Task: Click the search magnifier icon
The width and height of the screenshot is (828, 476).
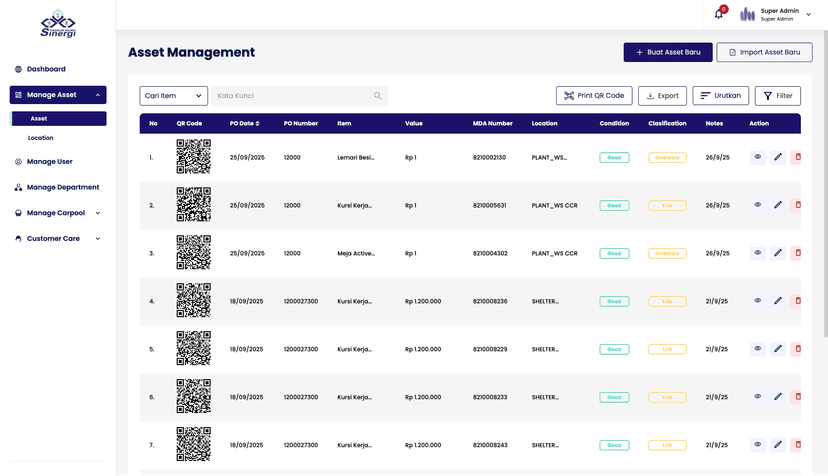Action: (x=378, y=96)
